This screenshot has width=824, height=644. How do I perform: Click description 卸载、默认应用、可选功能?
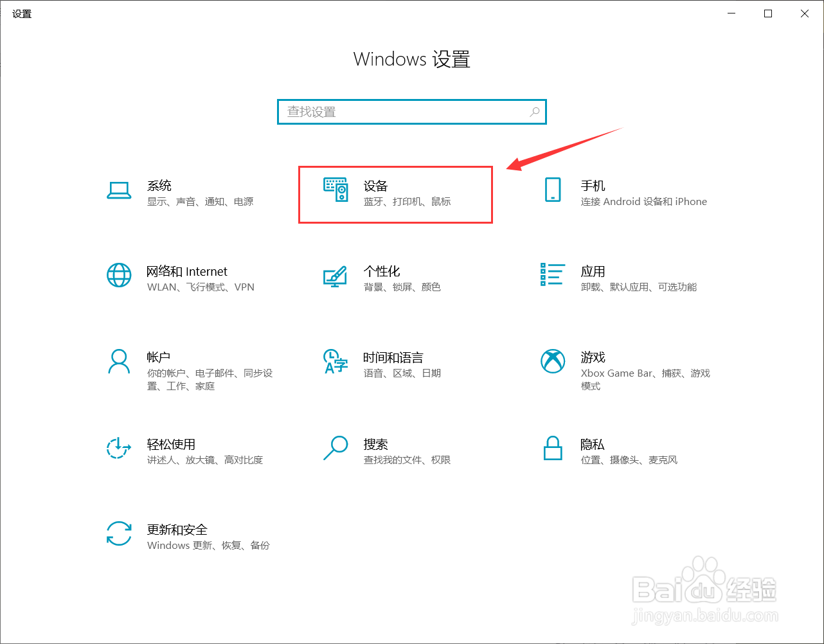click(639, 287)
